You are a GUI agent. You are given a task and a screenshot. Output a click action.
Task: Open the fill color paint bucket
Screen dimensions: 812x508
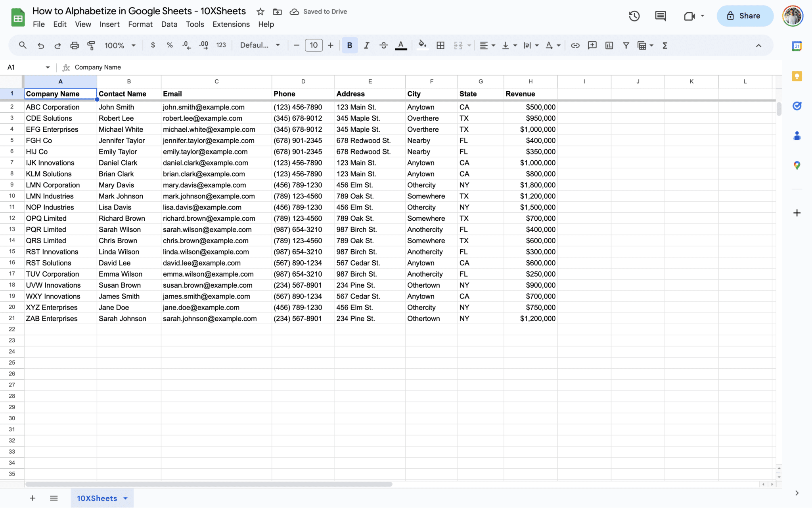pyautogui.click(x=422, y=46)
